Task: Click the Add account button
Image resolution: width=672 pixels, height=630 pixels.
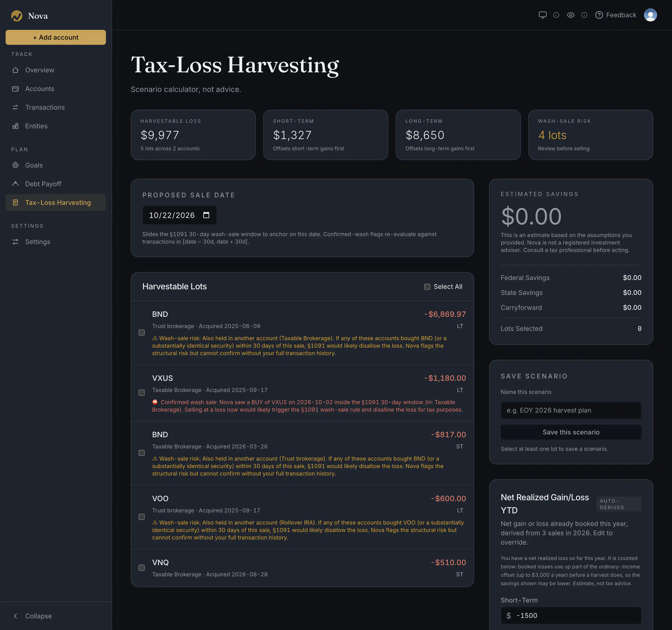Action: pyautogui.click(x=56, y=37)
